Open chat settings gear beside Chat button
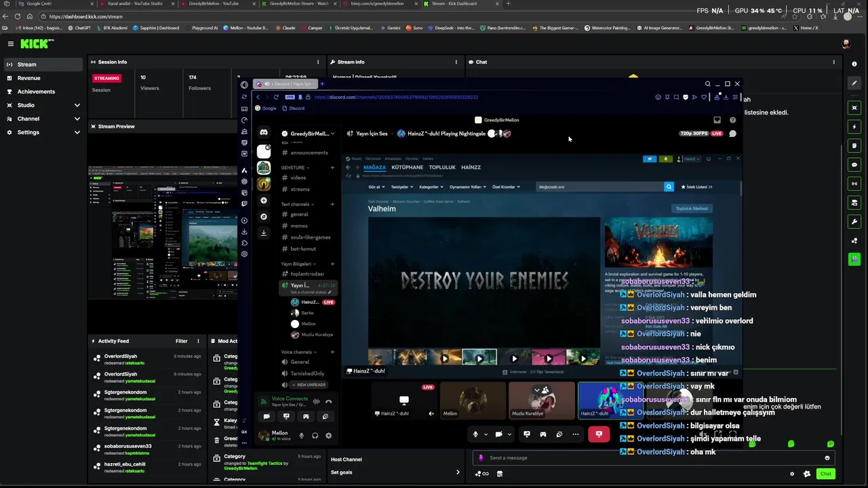The width and height of the screenshot is (868, 488). coord(792,474)
